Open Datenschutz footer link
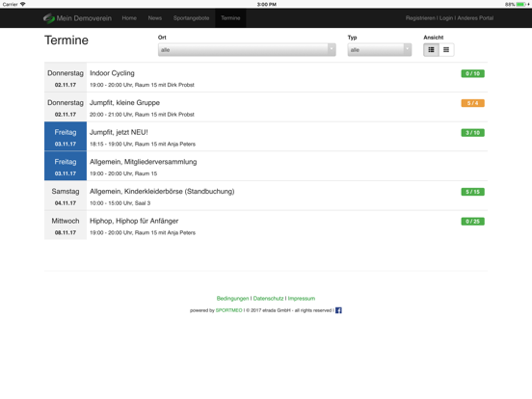The height and width of the screenshot is (399, 532). coord(268,299)
